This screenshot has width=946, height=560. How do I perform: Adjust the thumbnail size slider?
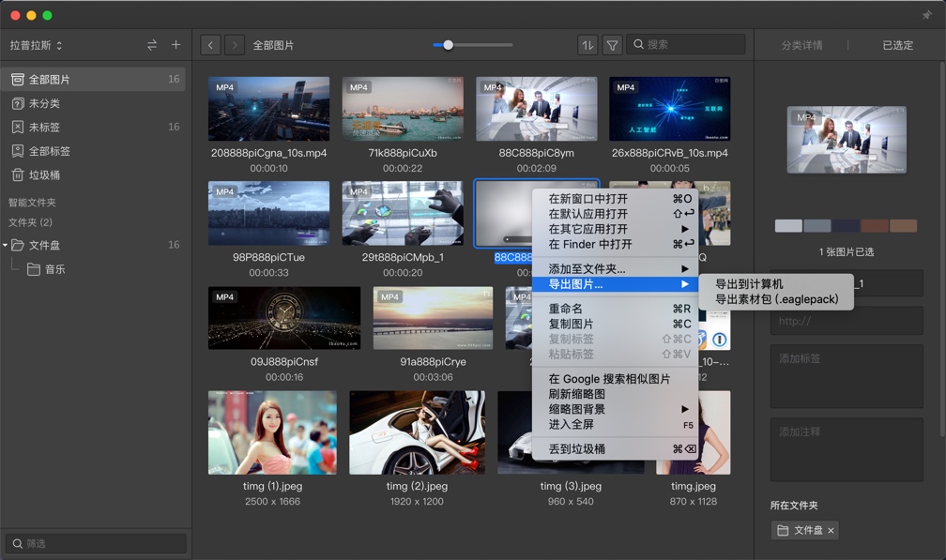(449, 42)
